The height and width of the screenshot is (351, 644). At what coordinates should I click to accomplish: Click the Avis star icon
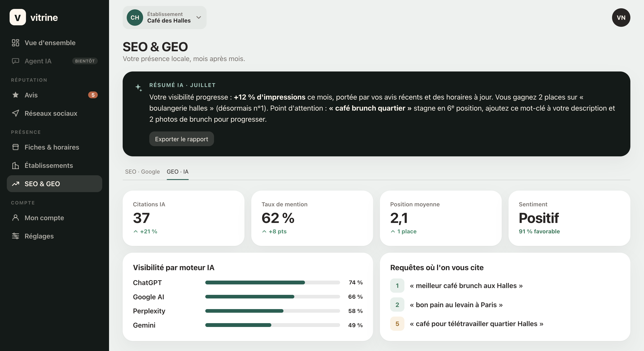tap(16, 95)
